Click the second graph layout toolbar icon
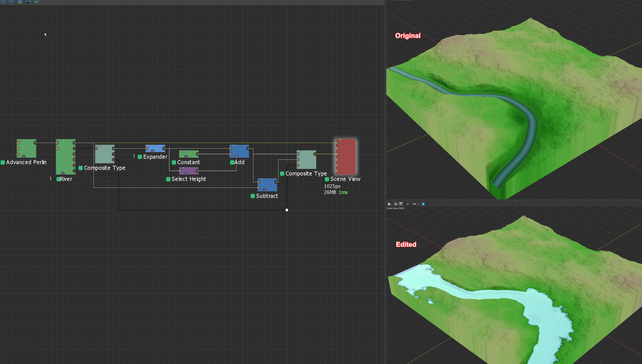Screen dimensions: 642x364 (x=12, y=2)
